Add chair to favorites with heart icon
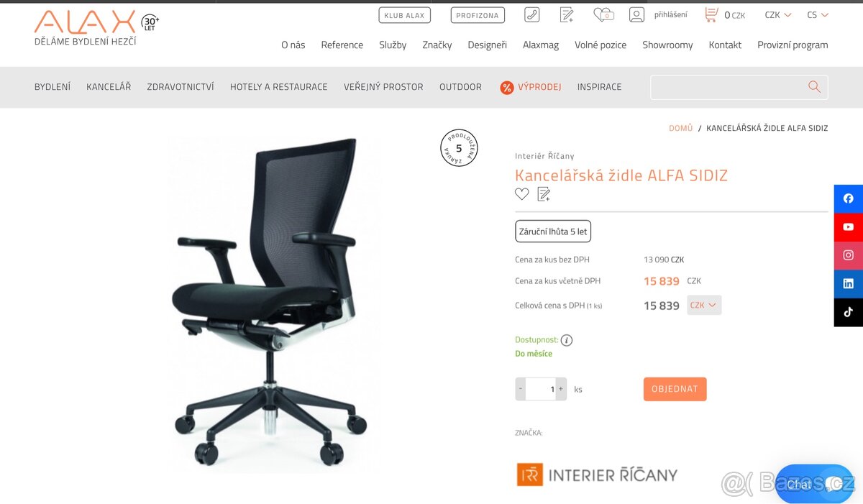The width and height of the screenshot is (863, 504). click(522, 194)
